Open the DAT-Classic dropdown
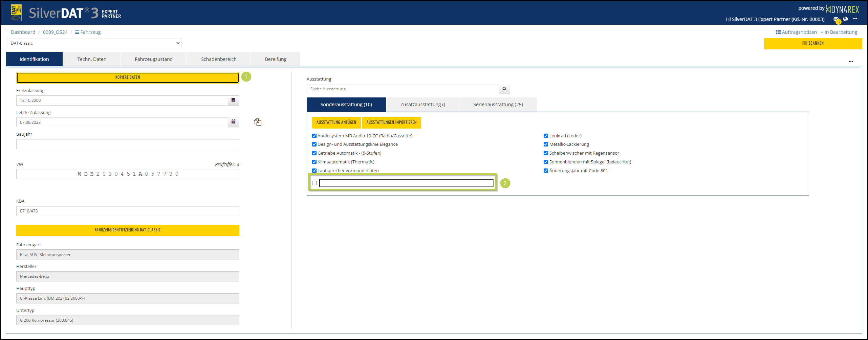The image size is (868, 340). pos(93,43)
